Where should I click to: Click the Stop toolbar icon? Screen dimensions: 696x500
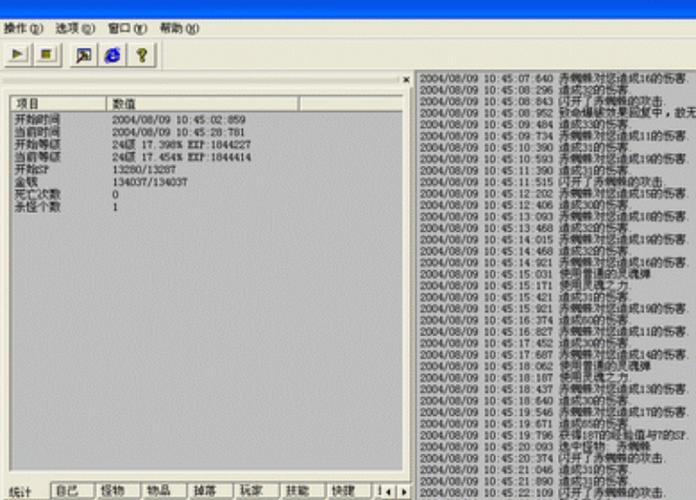tap(46, 56)
